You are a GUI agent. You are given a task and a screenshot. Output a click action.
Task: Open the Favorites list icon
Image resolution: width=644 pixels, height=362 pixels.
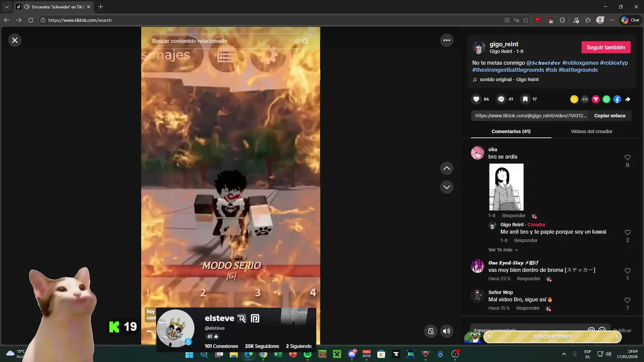(588, 20)
